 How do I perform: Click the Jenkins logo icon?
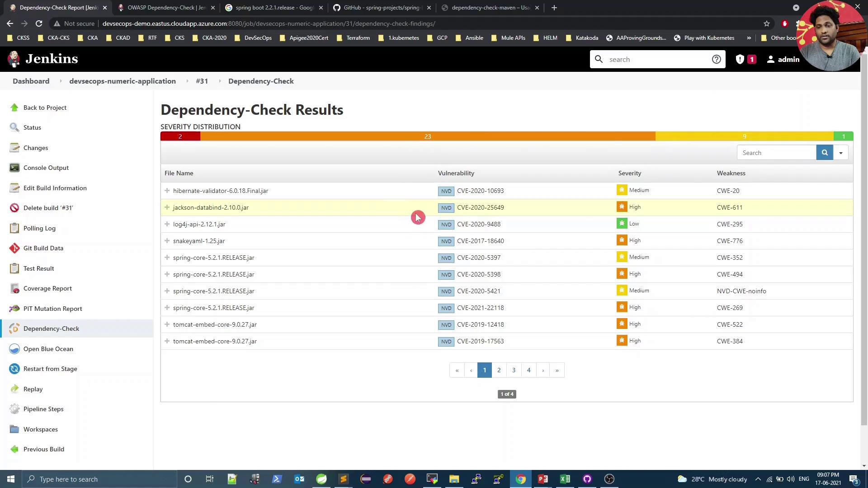tap(14, 59)
